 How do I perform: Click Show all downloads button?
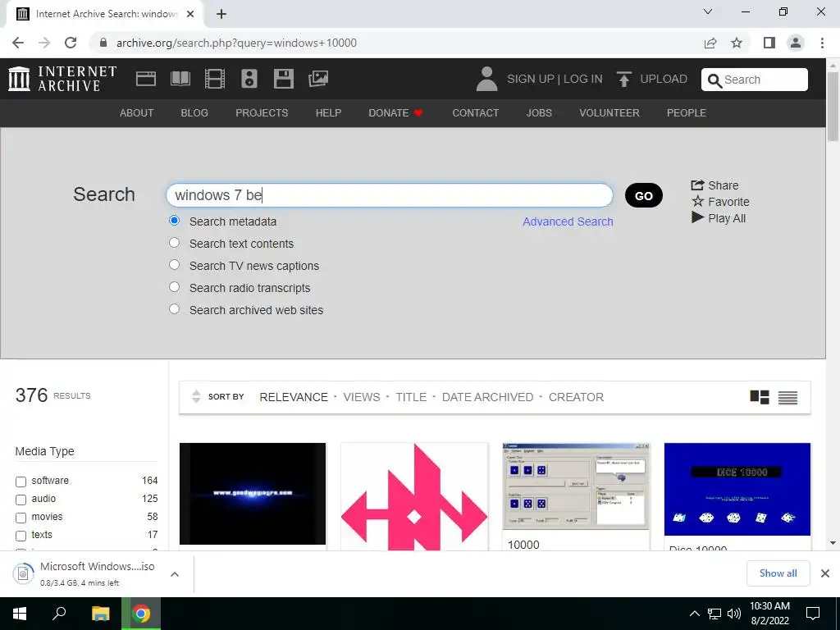point(778,573)
